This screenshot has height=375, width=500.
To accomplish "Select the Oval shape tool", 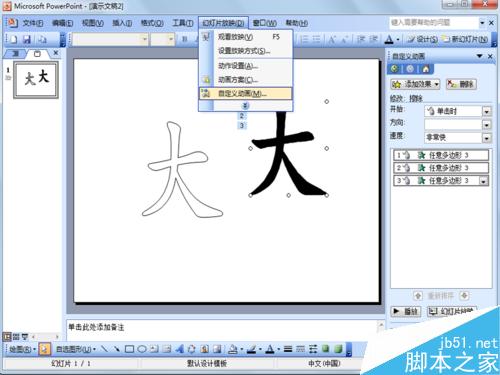I will (x=142, y=349).
